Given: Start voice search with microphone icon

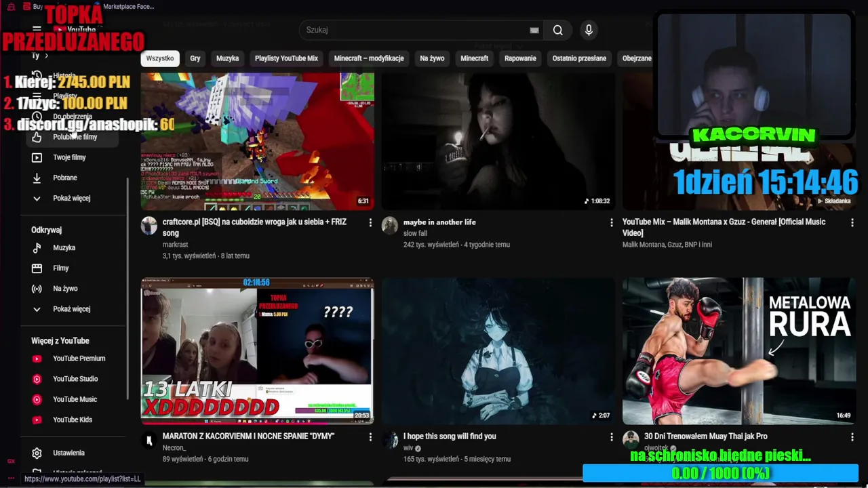Looking at the screenshot, I should (x=589, y=30).
